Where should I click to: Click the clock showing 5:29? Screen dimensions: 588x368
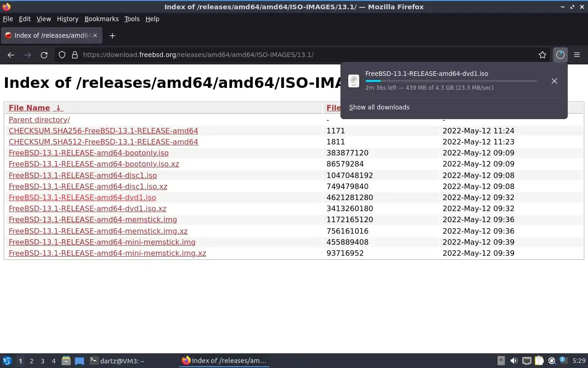(579, 361)
